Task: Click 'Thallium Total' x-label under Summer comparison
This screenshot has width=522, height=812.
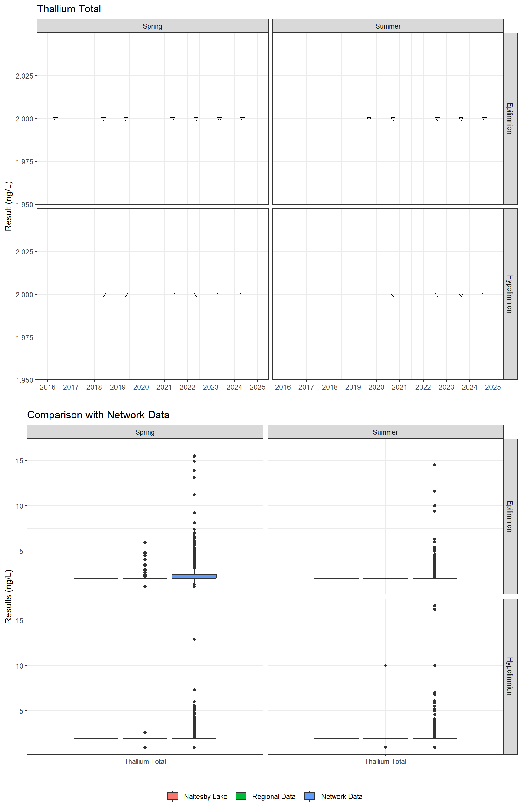Action: click(x=385, y=762)
